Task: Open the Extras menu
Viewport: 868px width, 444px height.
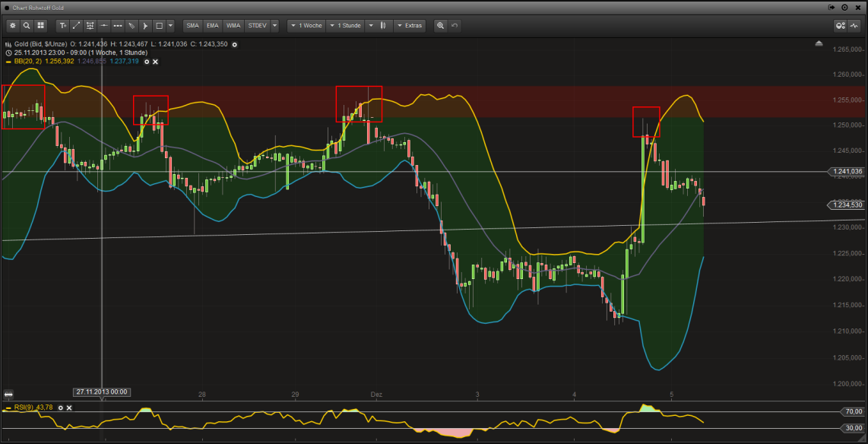Action: point(410,25)
